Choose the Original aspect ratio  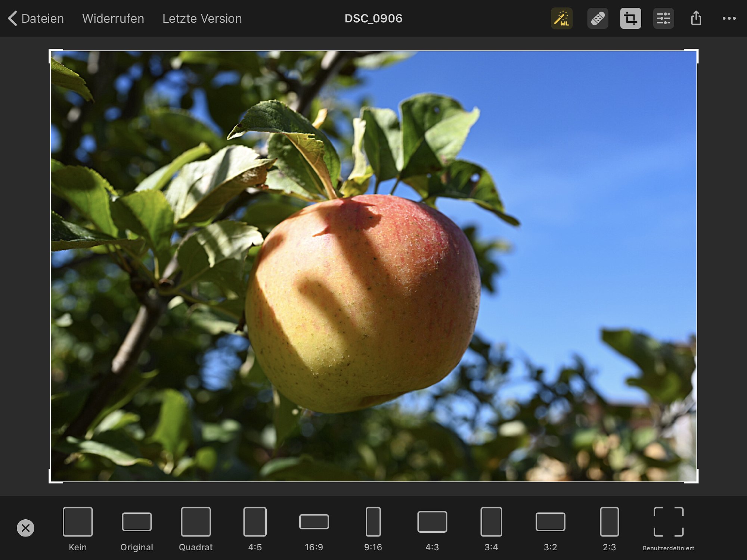click(137, 528)
